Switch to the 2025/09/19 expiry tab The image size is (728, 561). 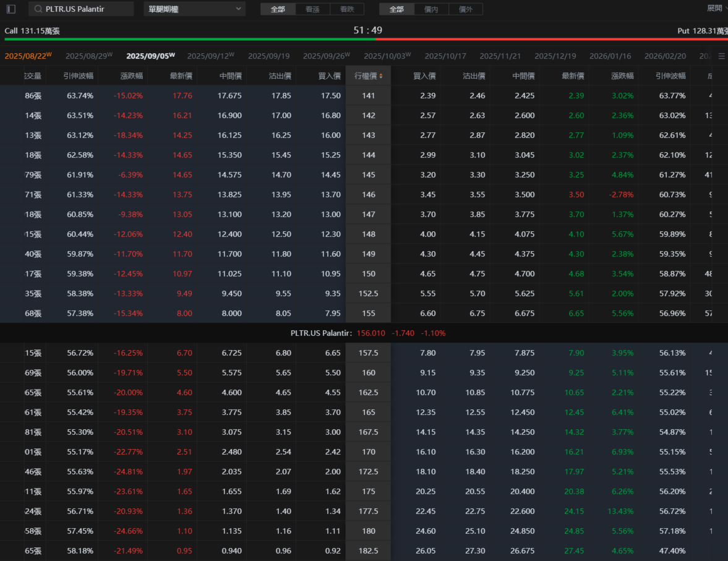(268, 56)
